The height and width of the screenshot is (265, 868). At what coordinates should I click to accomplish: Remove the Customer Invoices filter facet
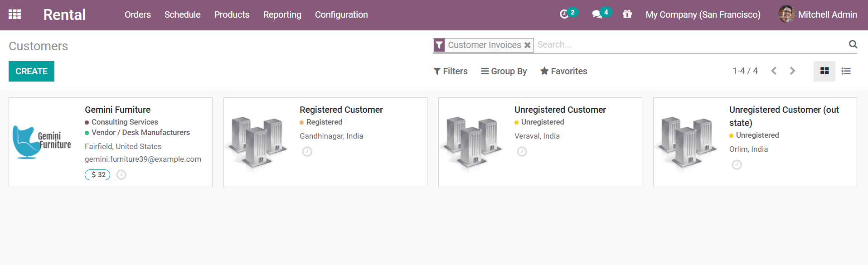pos(527,45)
